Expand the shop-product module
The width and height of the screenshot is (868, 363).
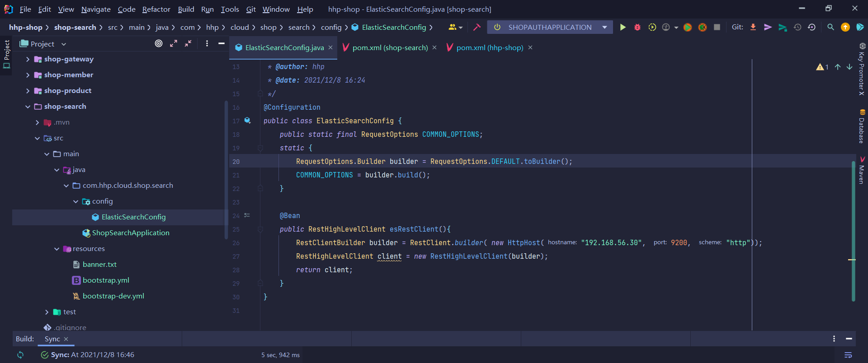coord(28,91)
